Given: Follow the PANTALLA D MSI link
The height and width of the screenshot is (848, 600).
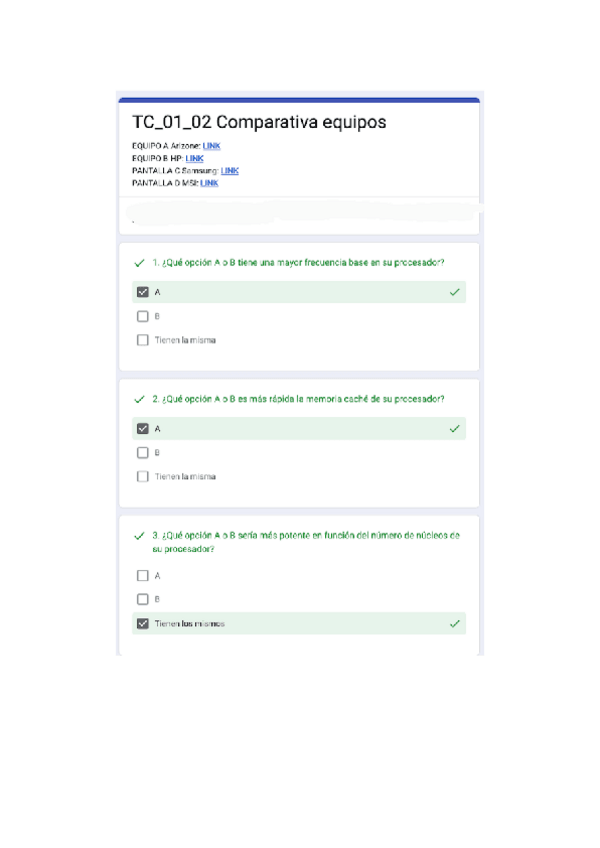Looking at the screenshot, I should pos(209,183).
